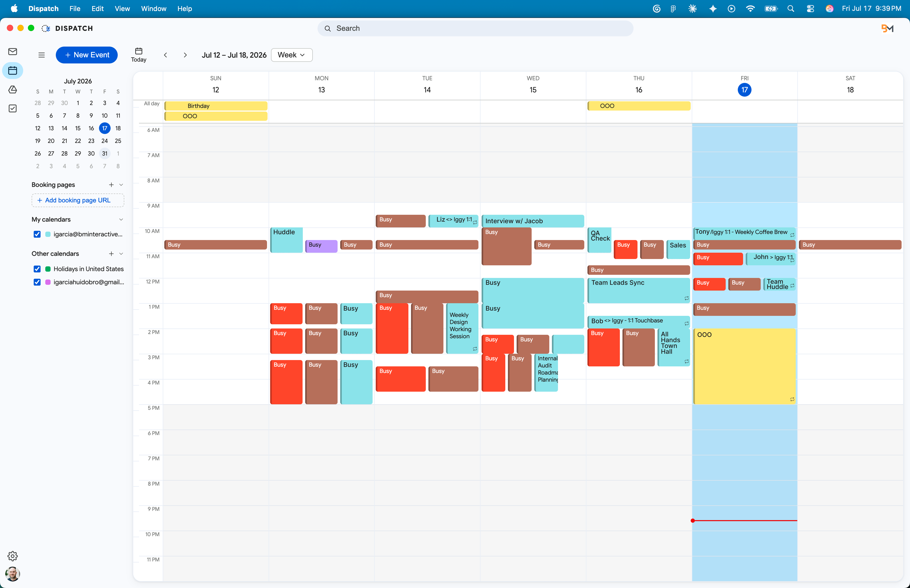
Task: Click the Siri icon in menu bar
Action: (829, 8)
